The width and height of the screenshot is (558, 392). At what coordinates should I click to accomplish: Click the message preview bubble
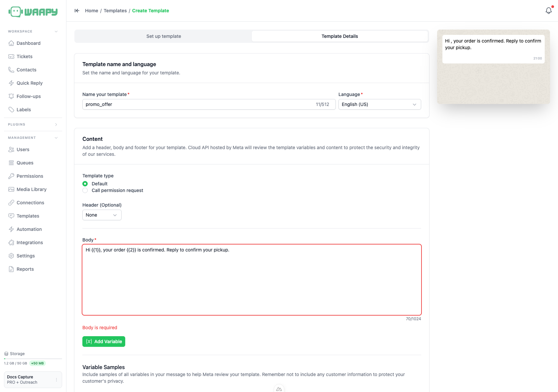pyautogui.click(x=493, y=49)
